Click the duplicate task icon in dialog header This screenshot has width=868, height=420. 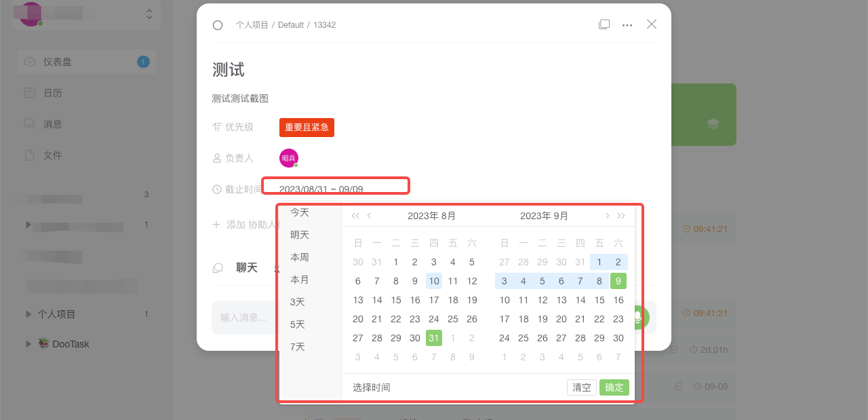point(604,24)
